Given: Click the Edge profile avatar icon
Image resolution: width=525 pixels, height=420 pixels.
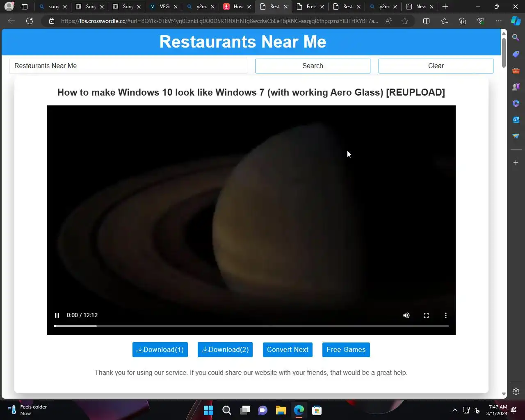Looking at the screenshot, I should click(9, 7).
